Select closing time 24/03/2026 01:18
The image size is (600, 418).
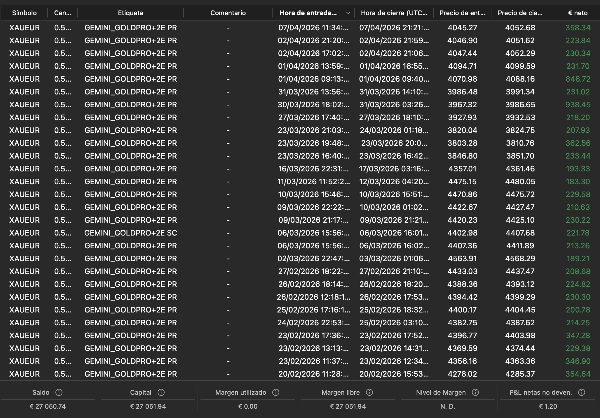pyautogui.click(x=394, y=130)
